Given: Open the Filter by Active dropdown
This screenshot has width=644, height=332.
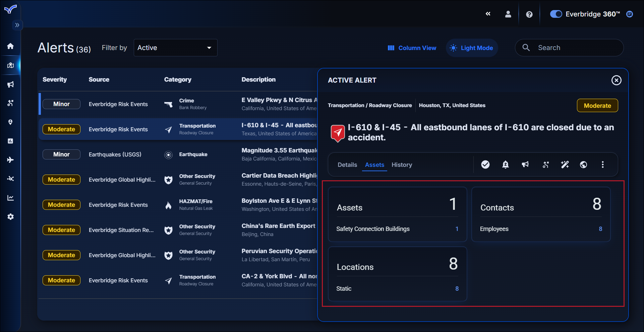Looking at the screenshot, I should (x=176, y=48).
